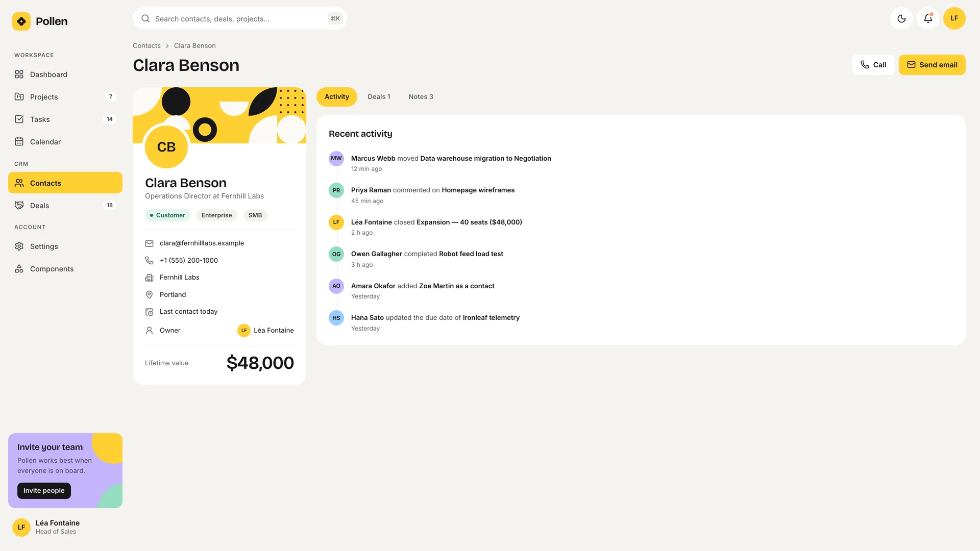Click the person icon beside Owner
The height and width of the screenshot is (551, 980).
149,331
